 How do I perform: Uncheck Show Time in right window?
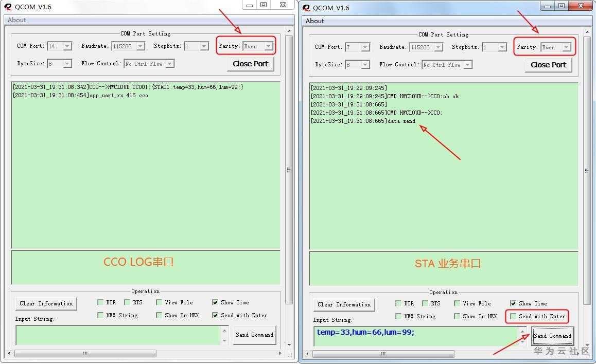coord(513,303)
